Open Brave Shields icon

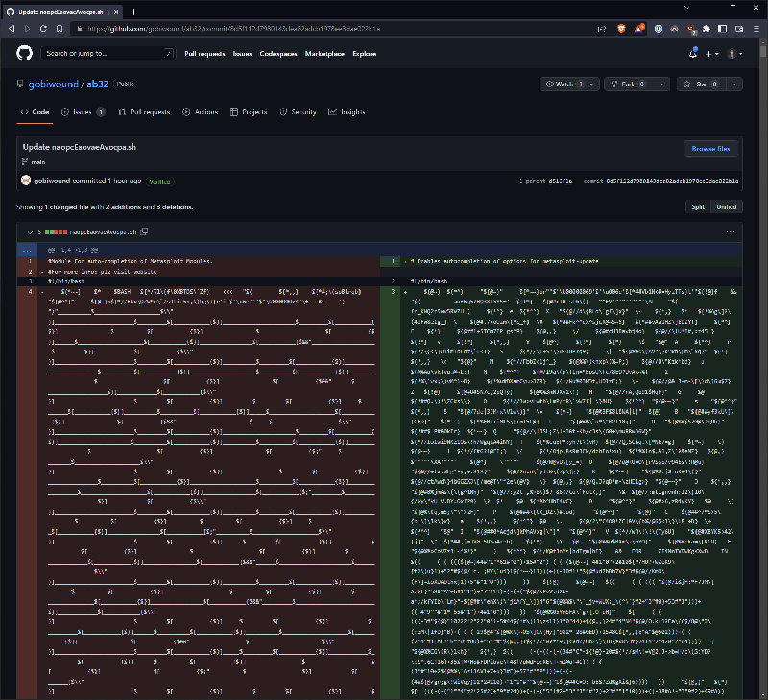621,29
